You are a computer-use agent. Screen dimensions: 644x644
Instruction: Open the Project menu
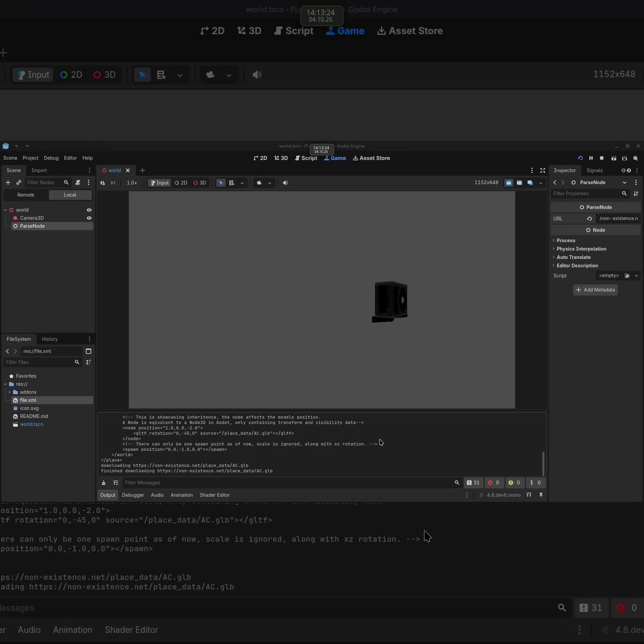click(30, 158)
